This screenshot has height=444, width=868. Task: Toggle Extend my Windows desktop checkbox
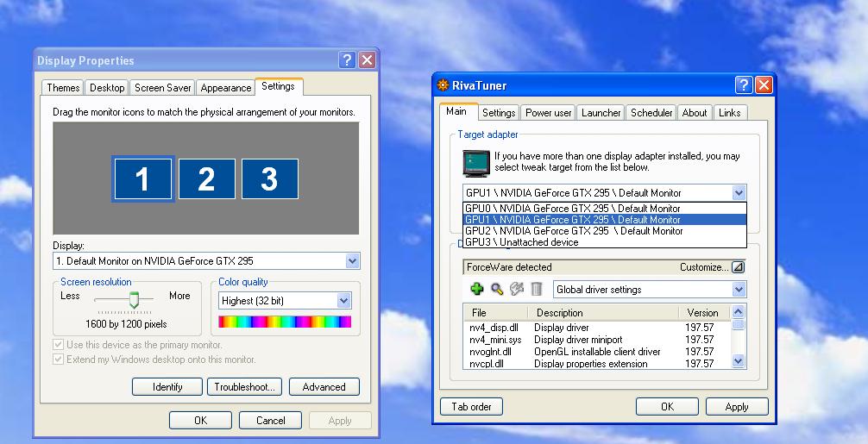[x=58, y=360]
